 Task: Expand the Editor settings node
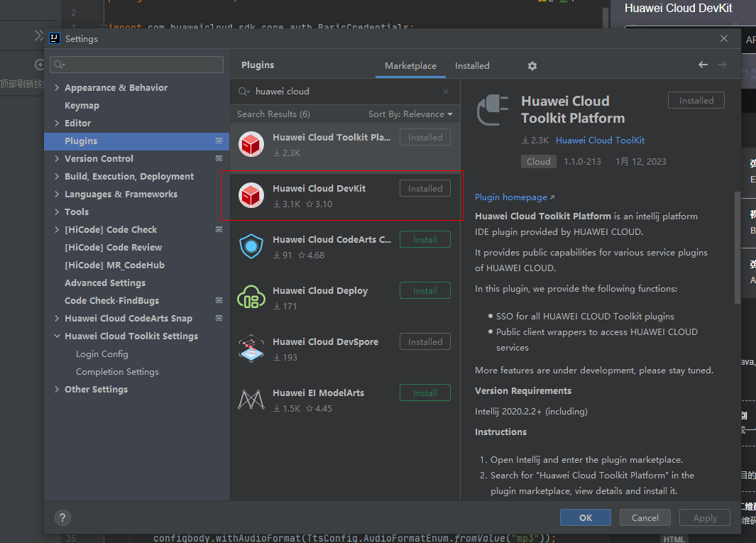tap(57, 123)
